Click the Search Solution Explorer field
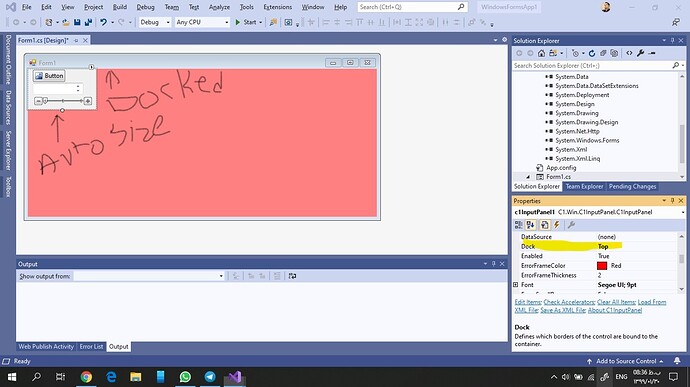The width and height of the screenshot is (690, 387). tap(592, 66)
